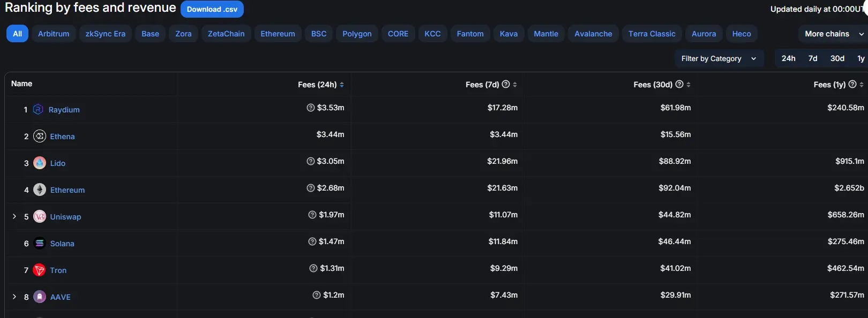Click the Ethereum diamond logo icon
Image resolution: width=868 pixels, height=318 pixels.
coord(40,190)
